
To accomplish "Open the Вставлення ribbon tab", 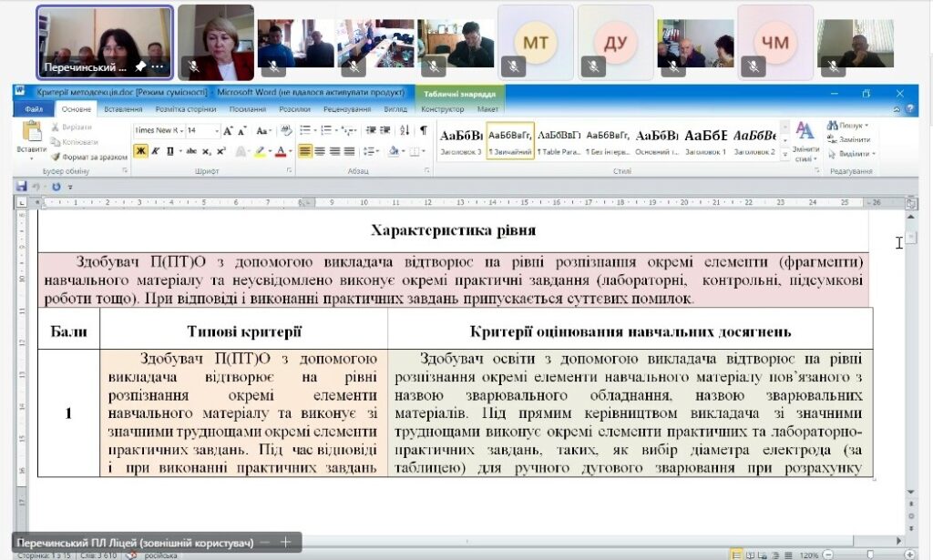I will 122,109.
